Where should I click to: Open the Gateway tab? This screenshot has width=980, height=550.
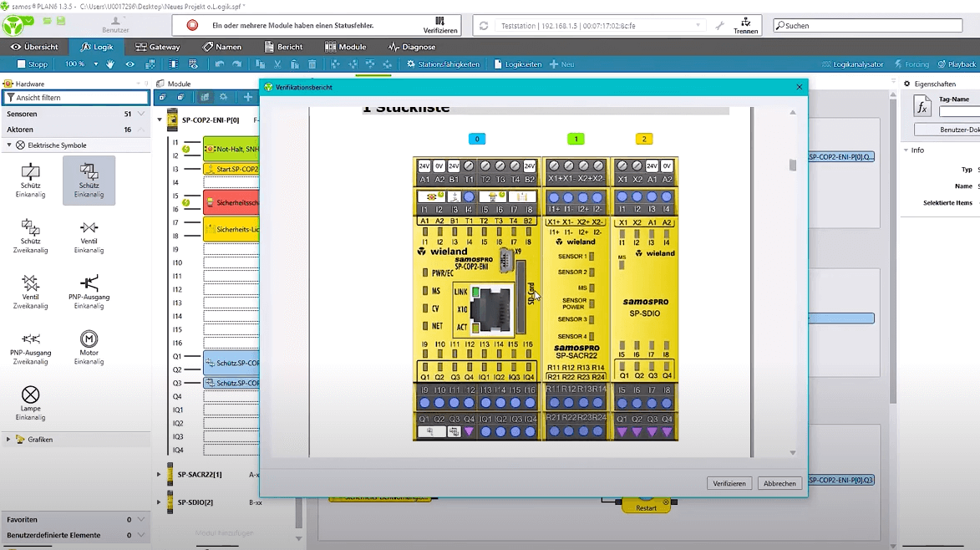[158, 47]
